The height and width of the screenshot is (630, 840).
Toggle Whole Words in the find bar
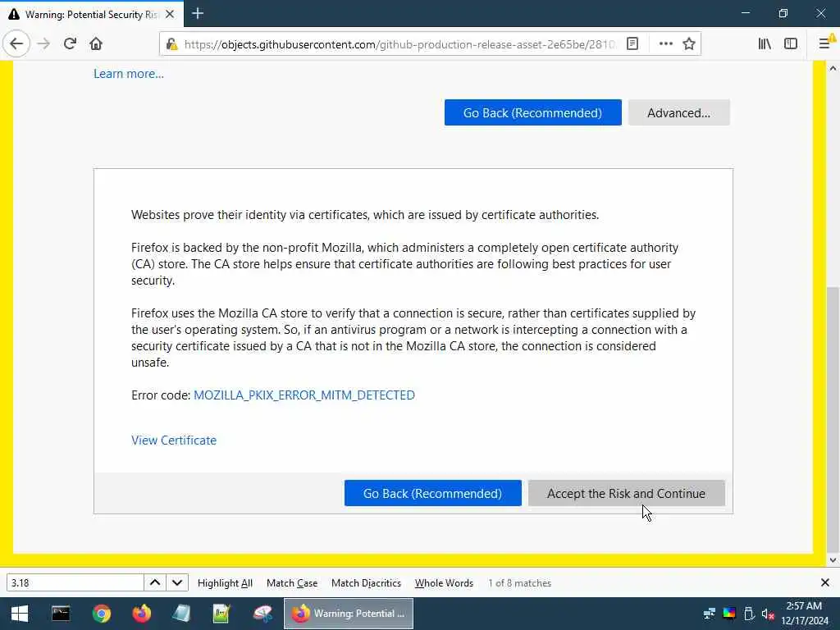click(x=444, y=583)
